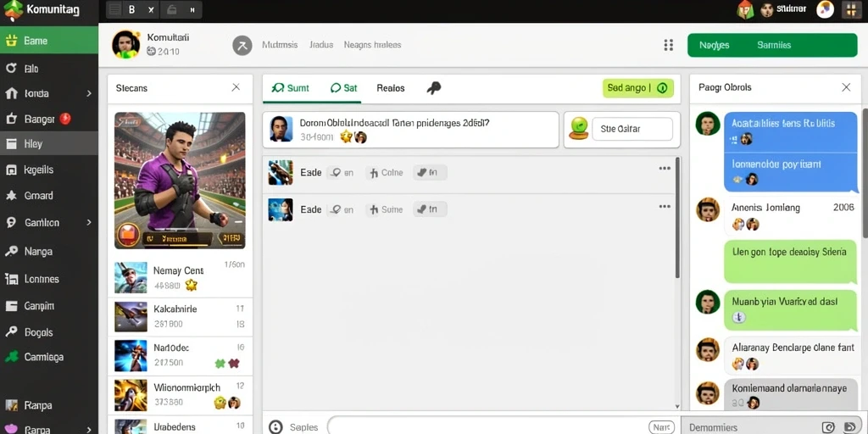Click the center feed vertical scrollbar
Screen dimensions: 868x434
pos(677,217)
